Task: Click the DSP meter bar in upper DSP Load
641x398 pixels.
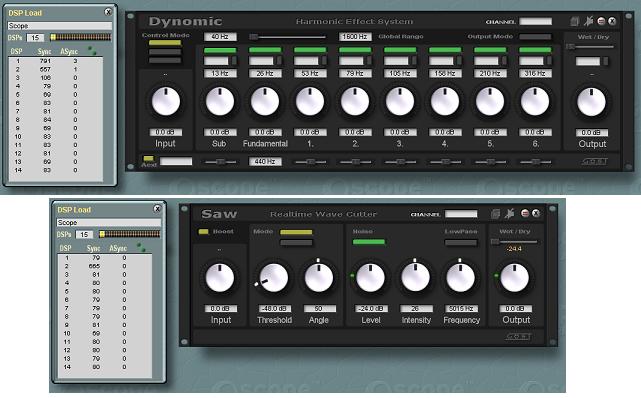Action: click(x=81, y=38)
